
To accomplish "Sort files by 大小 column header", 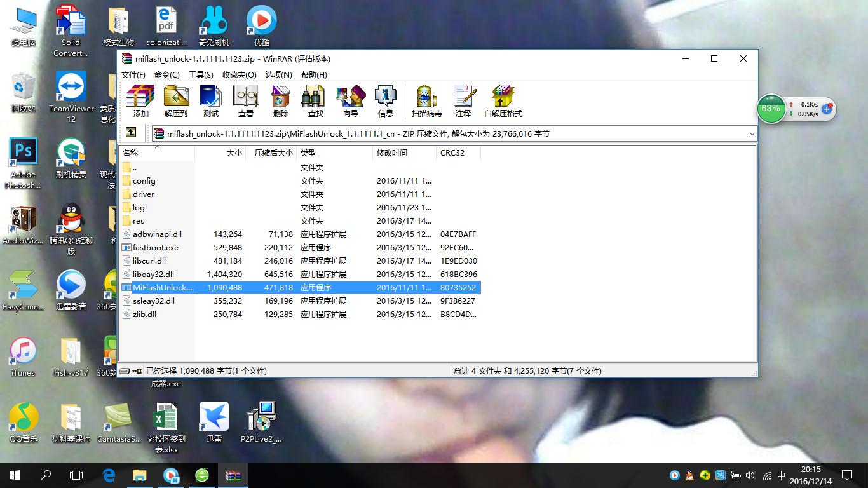I will point(220,152).
